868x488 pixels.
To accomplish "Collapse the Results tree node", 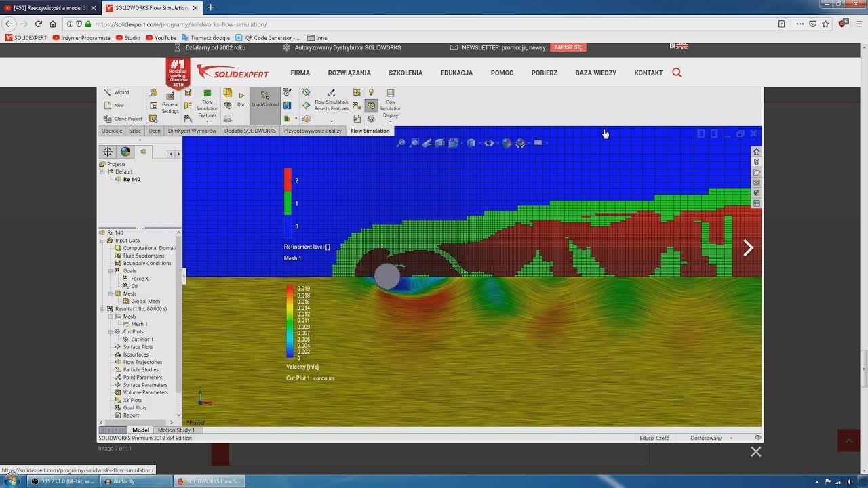I will coord(102,309).
